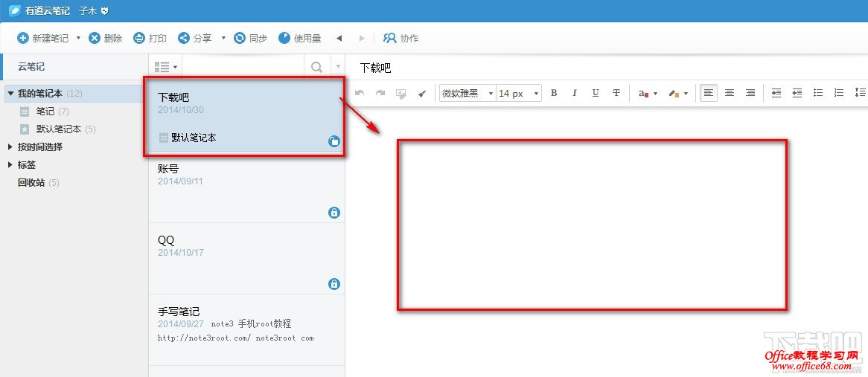Viewport: 868px width, 377px height.
Task: Open the list view mode dropdown
Action: coord(165,67)
